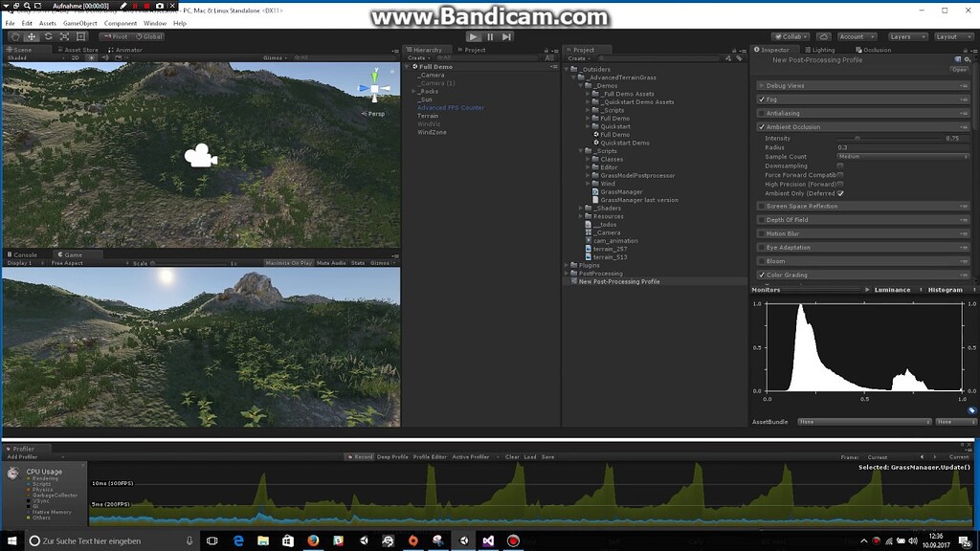The height and width of the screenshot is (551, 980).
Task: Select the Rotate tool
Action: coord(49,36)
